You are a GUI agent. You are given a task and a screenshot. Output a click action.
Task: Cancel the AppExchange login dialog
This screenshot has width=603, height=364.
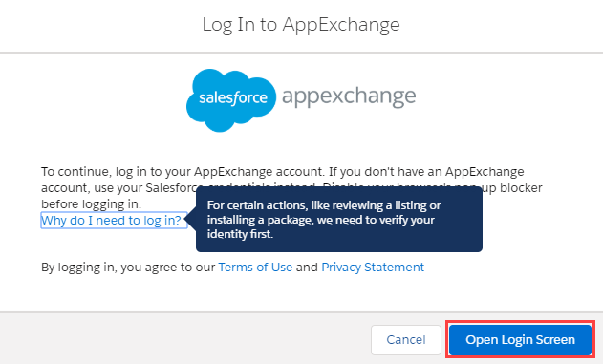point(406,340)
